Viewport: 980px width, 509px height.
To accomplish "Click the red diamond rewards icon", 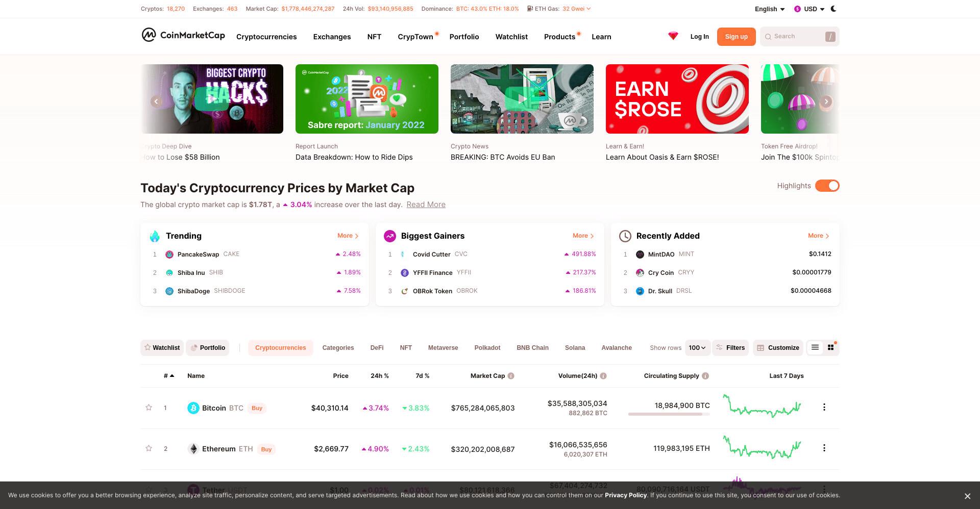I will tap(673, 36).
